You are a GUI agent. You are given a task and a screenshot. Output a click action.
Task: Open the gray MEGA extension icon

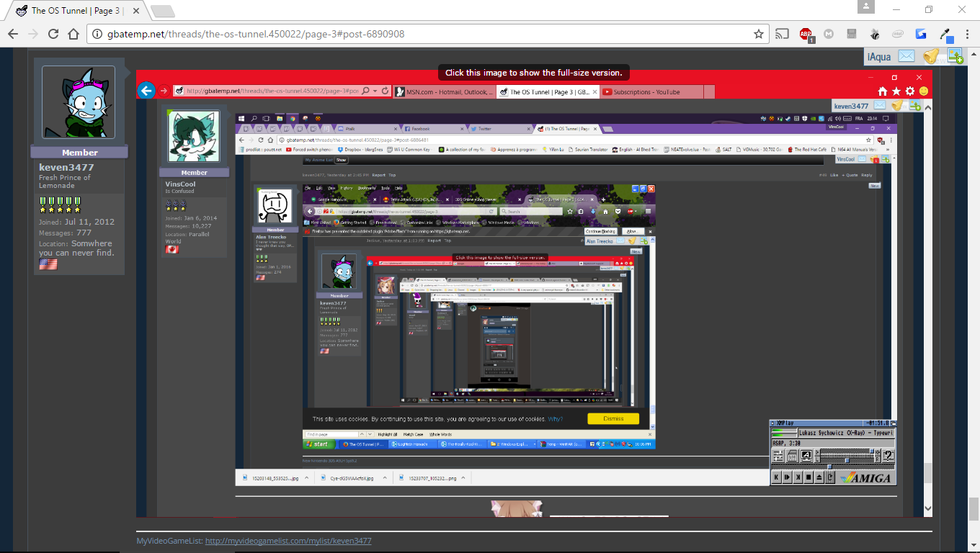tap(829, 34)
